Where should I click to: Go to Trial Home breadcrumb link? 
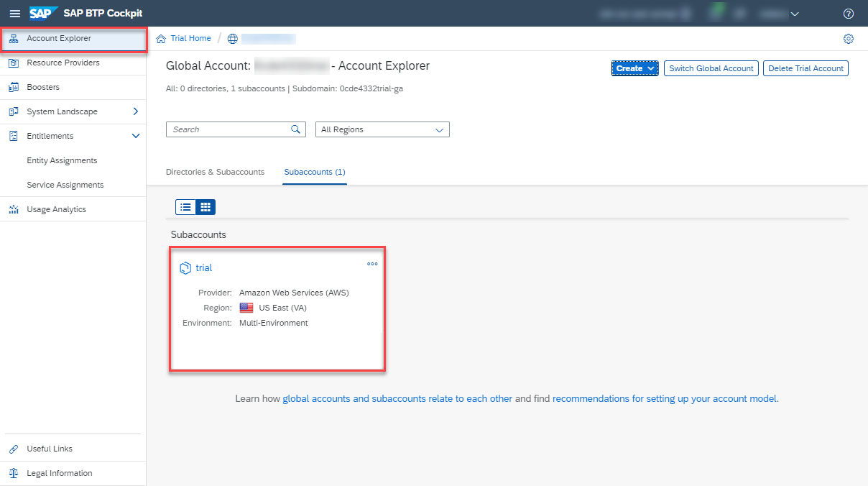pos(190,39)
